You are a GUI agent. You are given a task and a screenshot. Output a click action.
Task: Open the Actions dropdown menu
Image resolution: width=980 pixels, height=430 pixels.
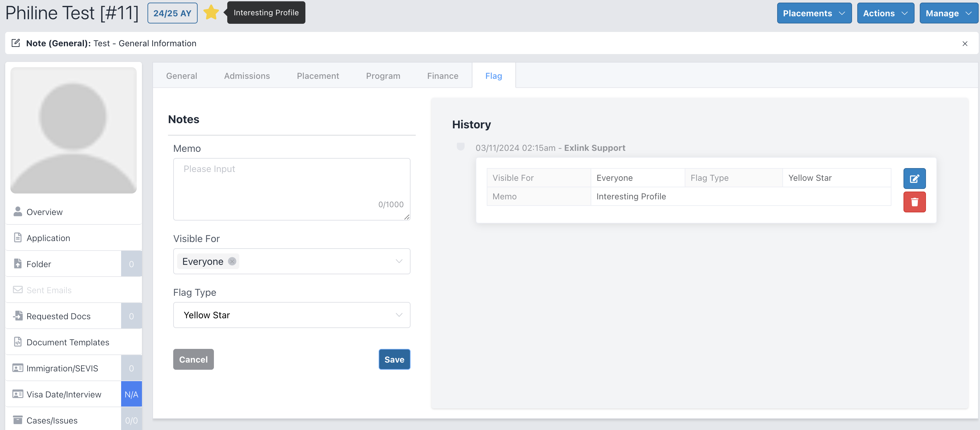pyautogui.click(x=885, y=13)
